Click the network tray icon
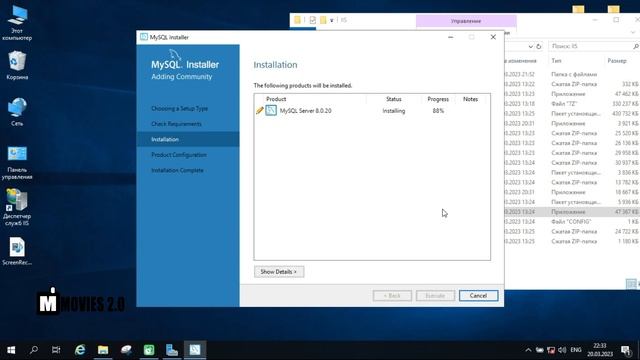The width and height of the screenshot is (640, 360). click(x=540, y=350)
